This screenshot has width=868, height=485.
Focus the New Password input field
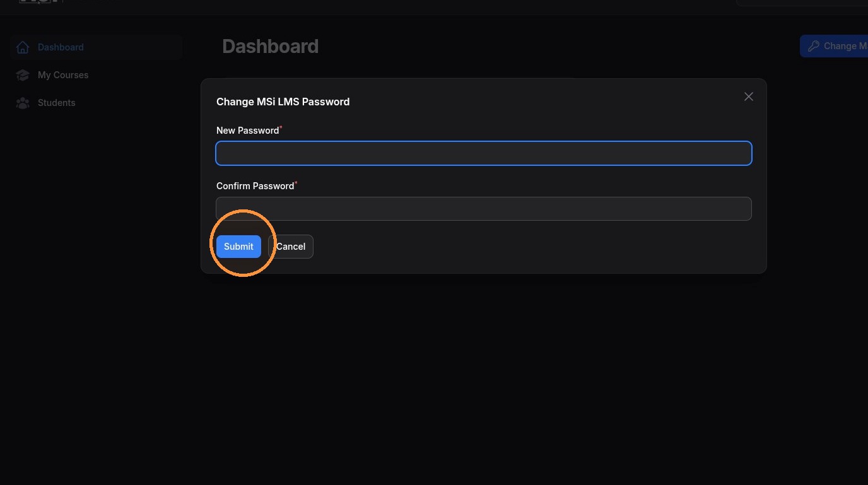(484, 153)
